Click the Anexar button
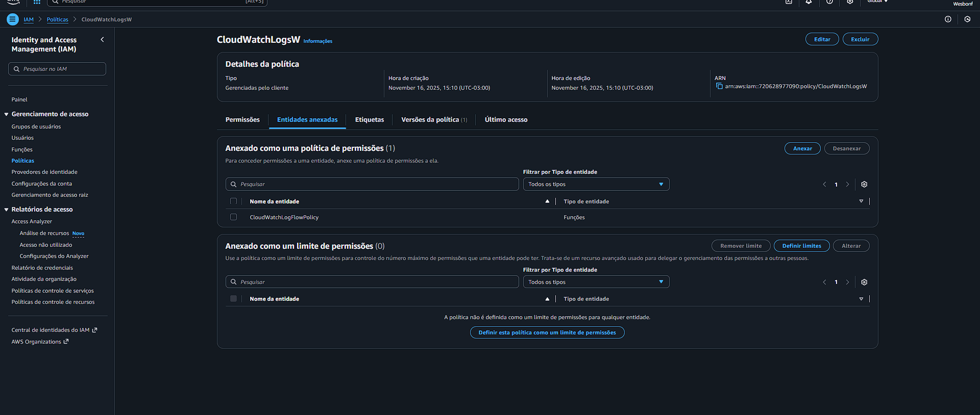The height and width of the screenshot is (415, 980). [802, 149]
